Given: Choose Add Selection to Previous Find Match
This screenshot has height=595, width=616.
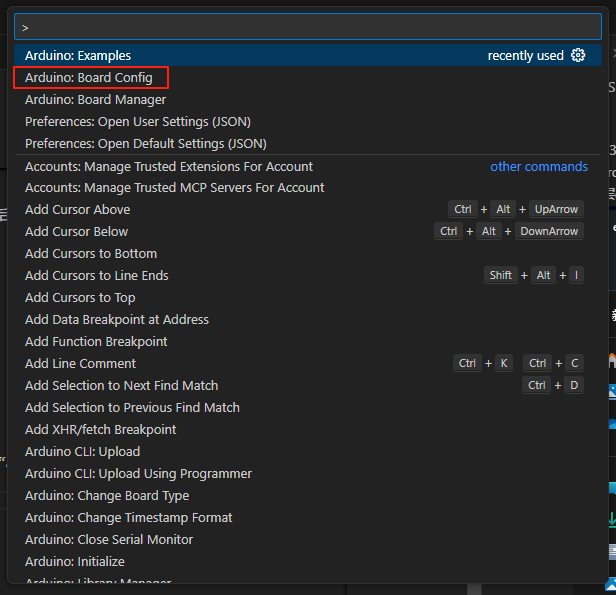Looking at the screenshot, I should (x=308, y=407).
